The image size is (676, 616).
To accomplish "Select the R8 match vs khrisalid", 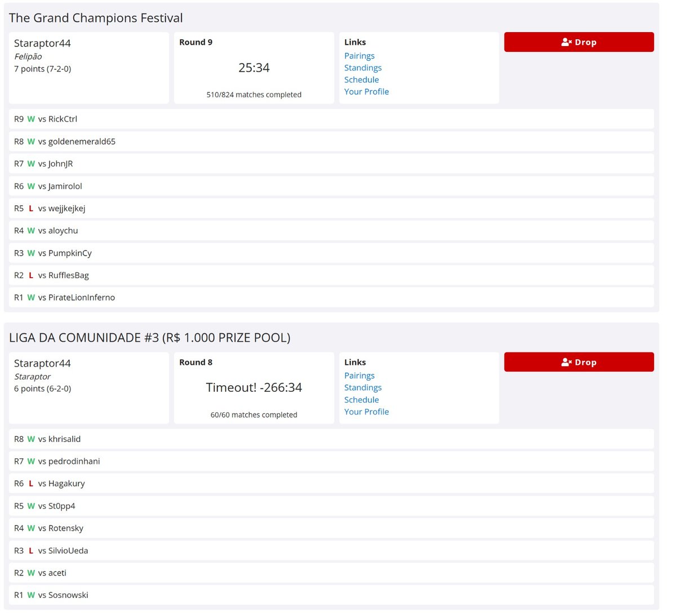I will click(x=331, y=439).
